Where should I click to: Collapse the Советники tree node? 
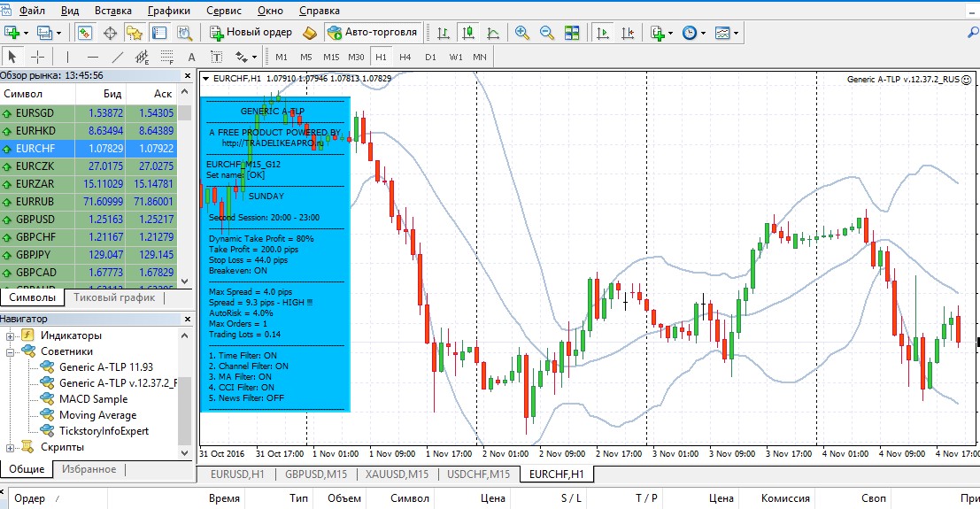pos(10,352)
